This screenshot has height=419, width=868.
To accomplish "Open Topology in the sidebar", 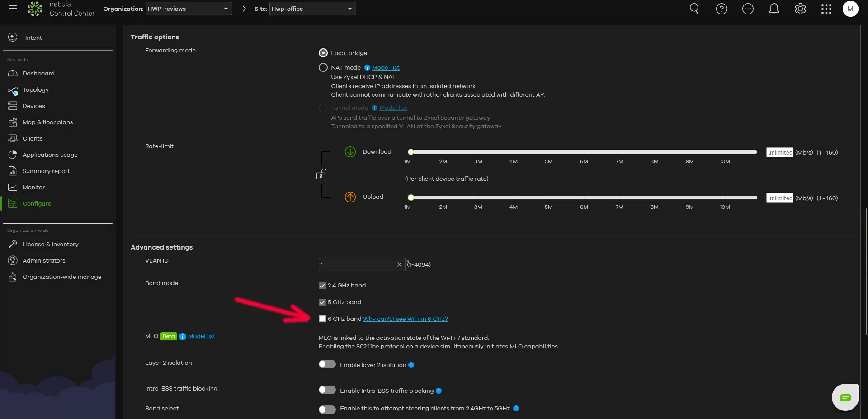I will (35, 90).
